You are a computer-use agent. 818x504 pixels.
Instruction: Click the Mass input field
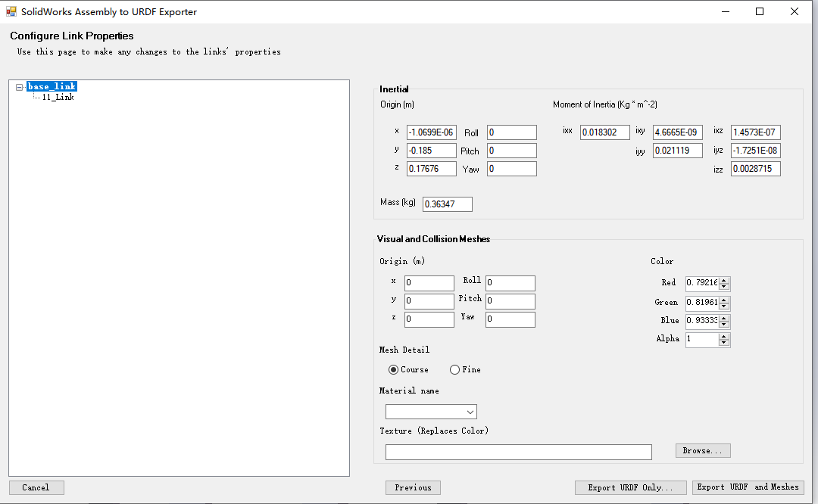click(x=447, y=204)
